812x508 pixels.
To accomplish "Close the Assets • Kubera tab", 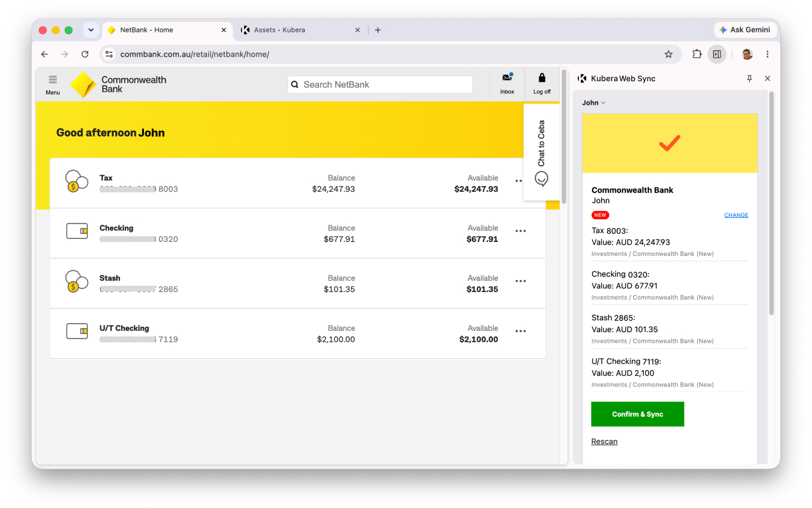I will [358, 30].
